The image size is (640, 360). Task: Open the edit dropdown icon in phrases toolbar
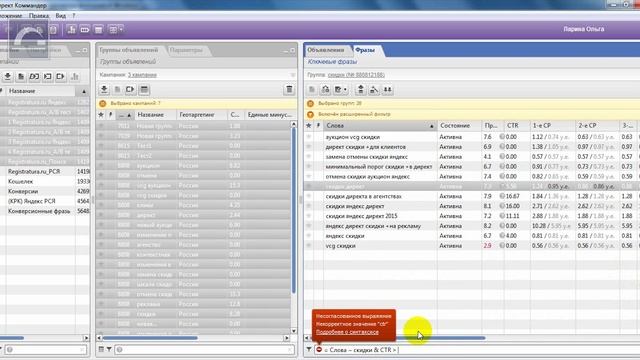pyautogui.click(x=340, y=89)
